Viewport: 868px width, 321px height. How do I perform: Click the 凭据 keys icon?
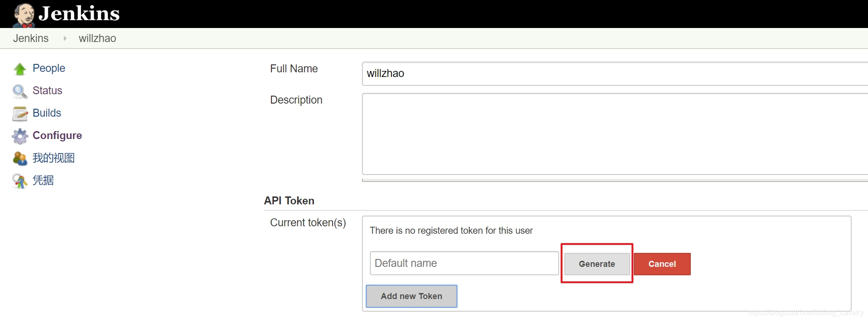(19, 181)
